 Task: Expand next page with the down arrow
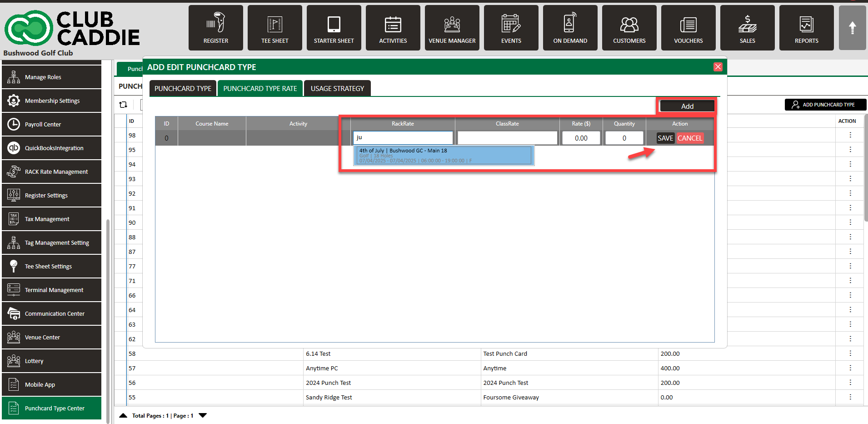coord(203,415)
